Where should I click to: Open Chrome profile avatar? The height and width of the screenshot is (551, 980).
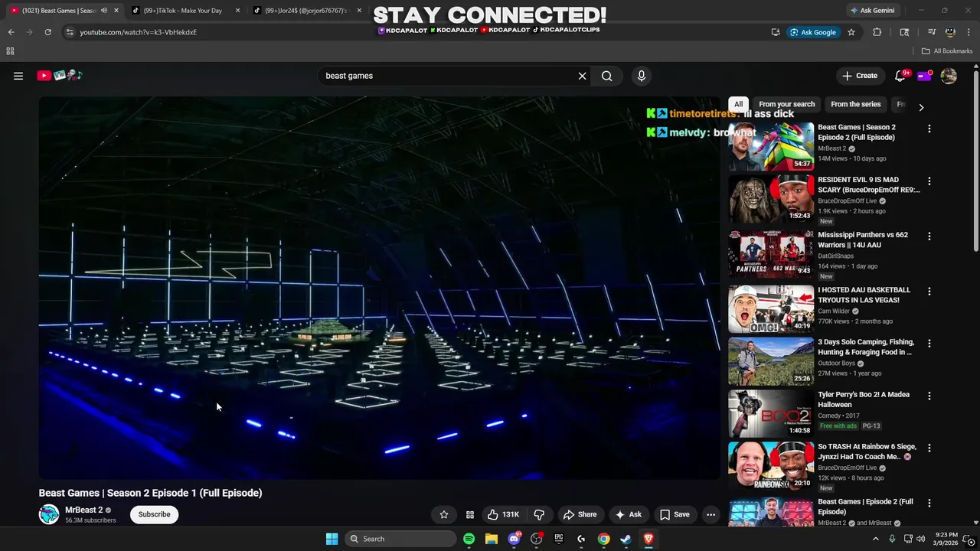[950, 32]
